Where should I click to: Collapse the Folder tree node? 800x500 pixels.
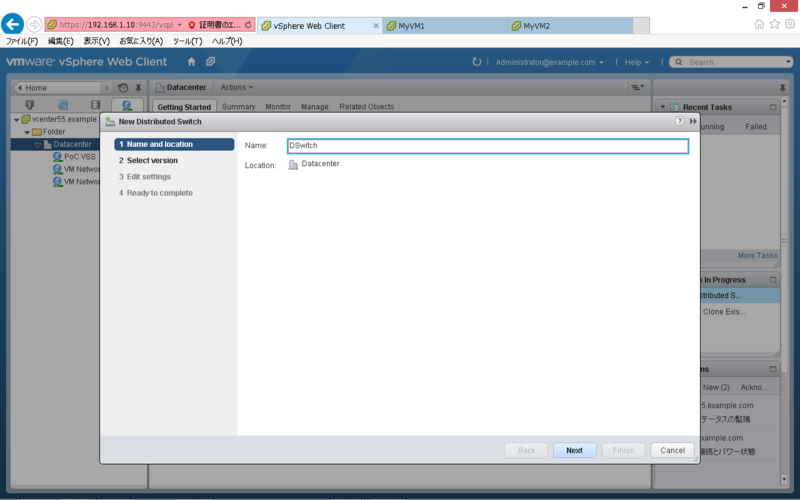tap(27, 132)
